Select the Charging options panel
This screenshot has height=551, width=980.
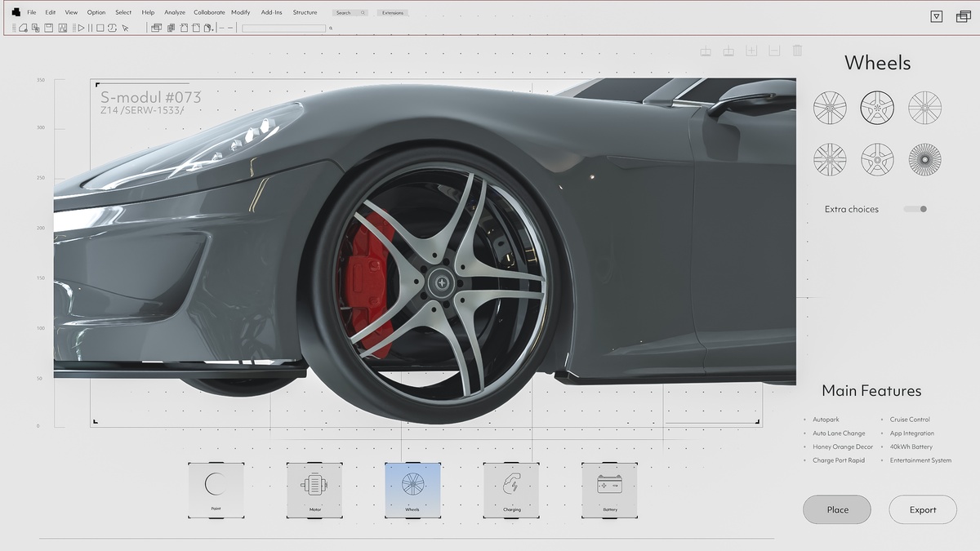pyautogui.click(x=510, y=490)
